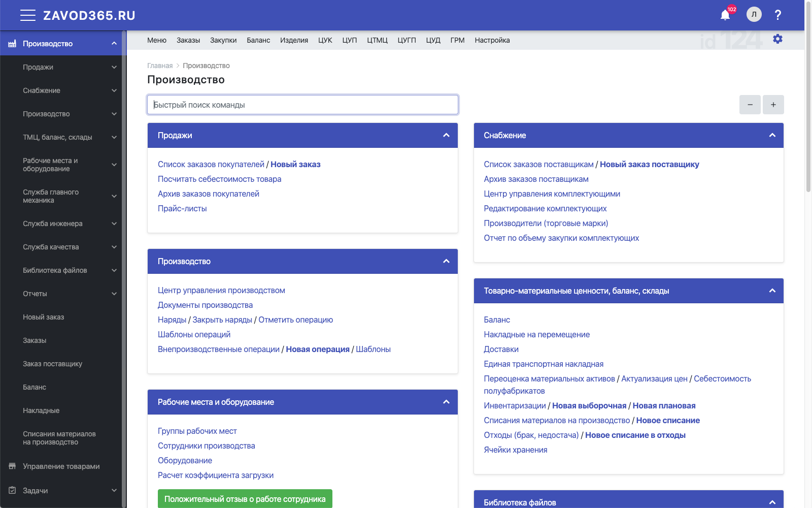The image size is (812, 508).
Task: Collapse the Снабжение panel chevron
Action: [772, 135]
